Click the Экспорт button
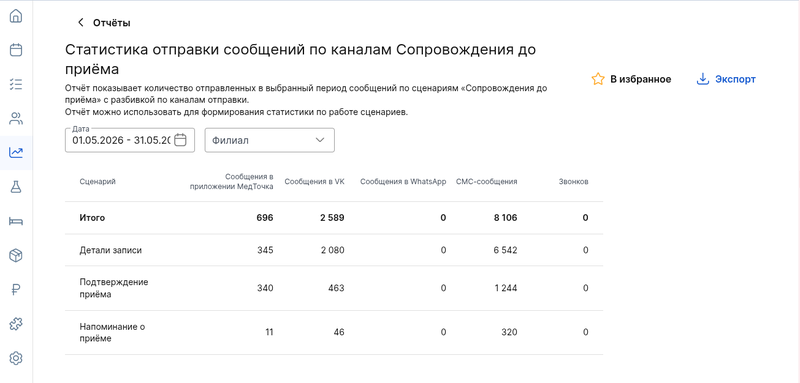The image size is (800, 383). (x=726, y=79)
